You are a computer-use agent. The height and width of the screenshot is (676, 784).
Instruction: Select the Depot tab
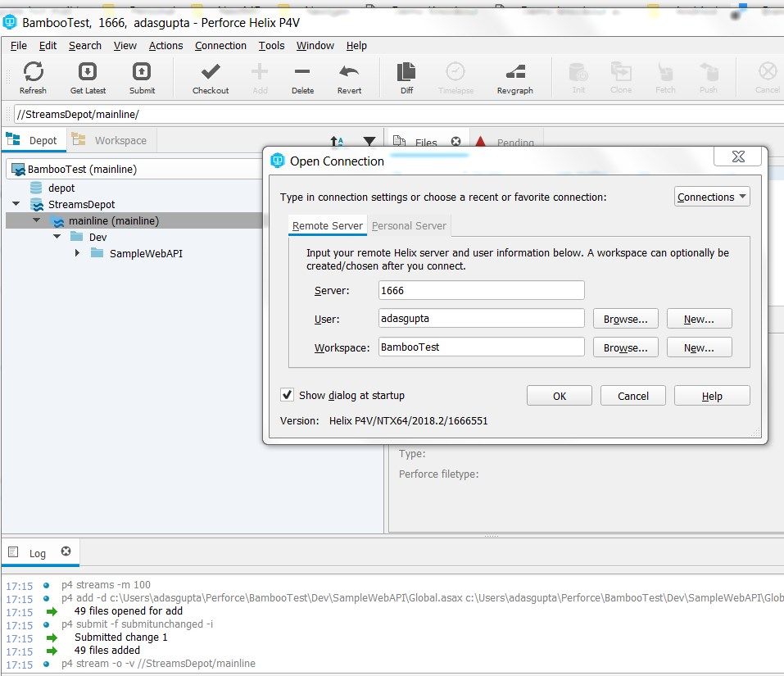click(34, 140)
